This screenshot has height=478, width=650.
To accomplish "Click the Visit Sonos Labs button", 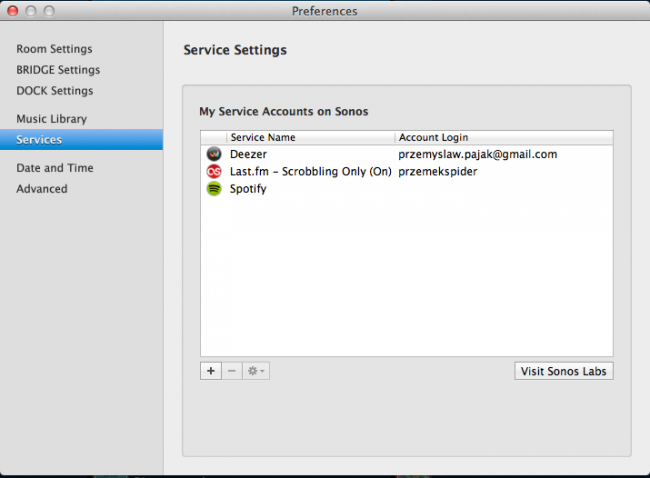I will tap(564, 371).
